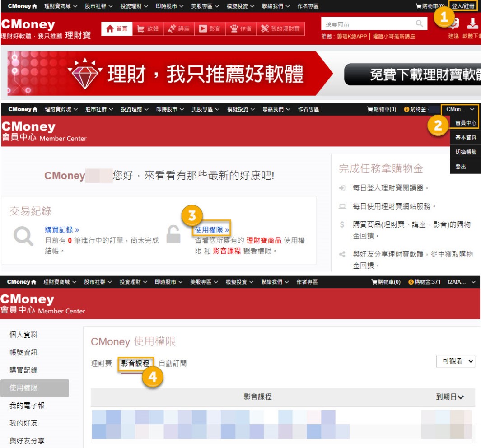The width and height of the screenshot is (481, 448).
Task: Click the large magnifier icon beside 購買記錄 »
Action: pos(23,236)
